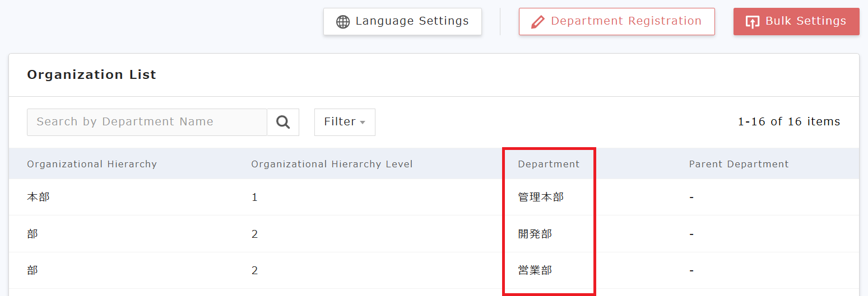Click the 本部 hierarchy cell

[38, 197]
